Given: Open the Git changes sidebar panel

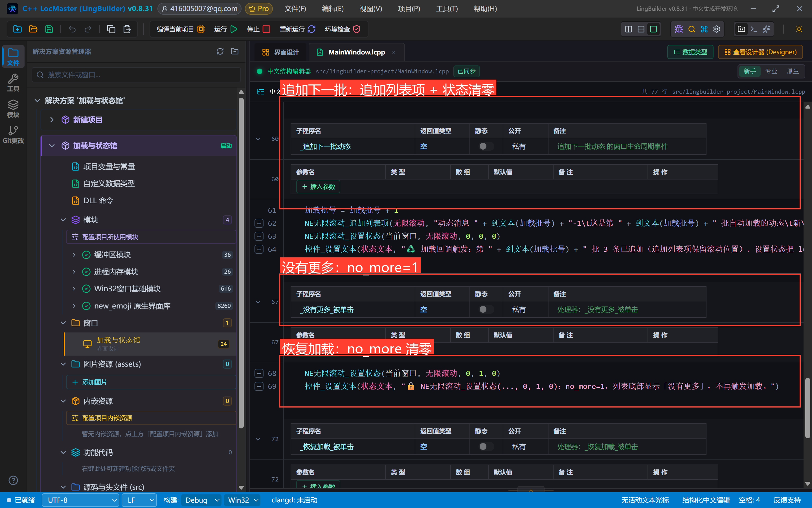Looking at the screenshot, I should [x=13, y=134].
